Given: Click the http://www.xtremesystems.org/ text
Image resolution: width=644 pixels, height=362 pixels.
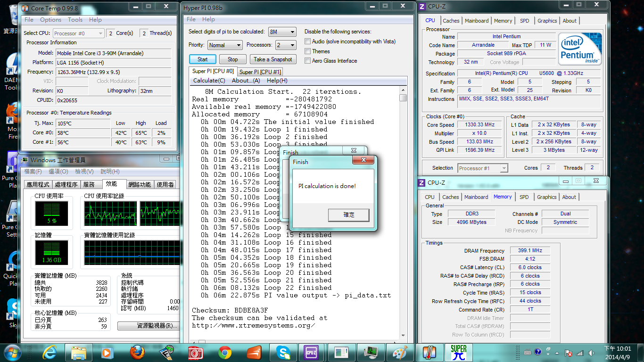Looking at the screenshot, I should 254,325.
